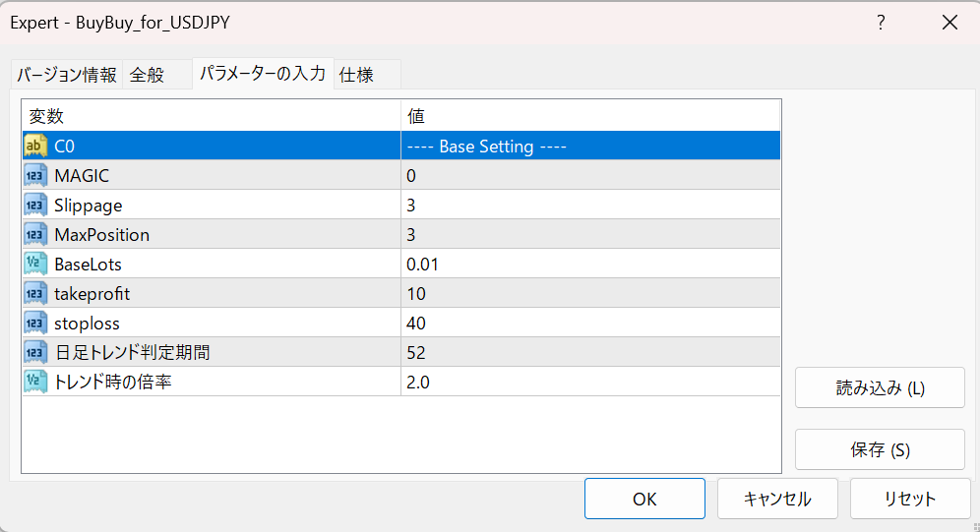Save parameters with 保存 (S)

[880, 449]
